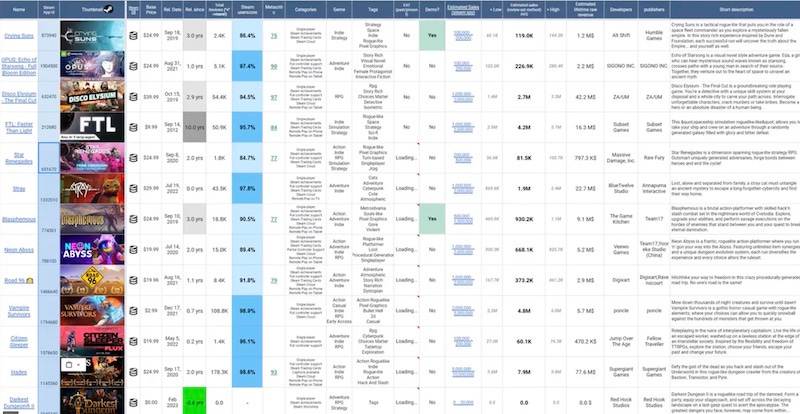Select the Blasphemous thumbnail image
The width and height of the screenshot is (800, 414).
pyautogui.click(x=92, y=219)
